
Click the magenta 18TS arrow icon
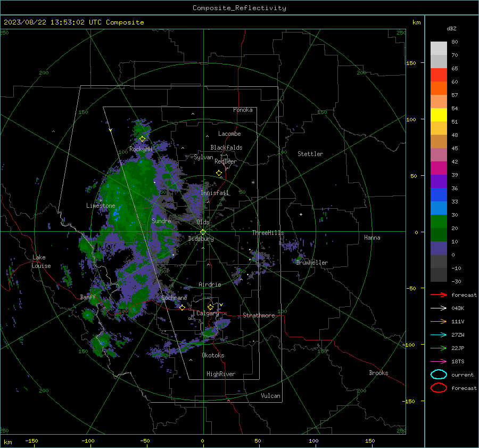[439, 362]
